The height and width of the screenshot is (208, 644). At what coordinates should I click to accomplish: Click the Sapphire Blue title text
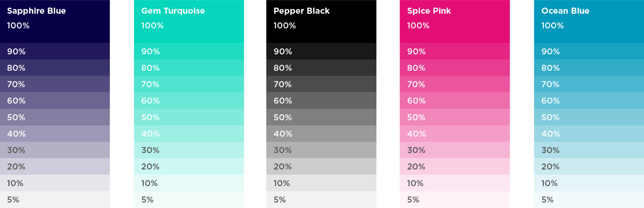(x=36, y=11)
